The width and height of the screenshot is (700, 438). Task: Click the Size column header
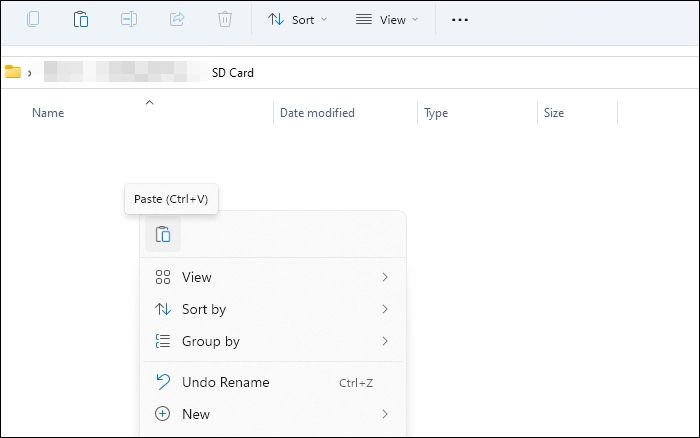(x=554, y=113)
